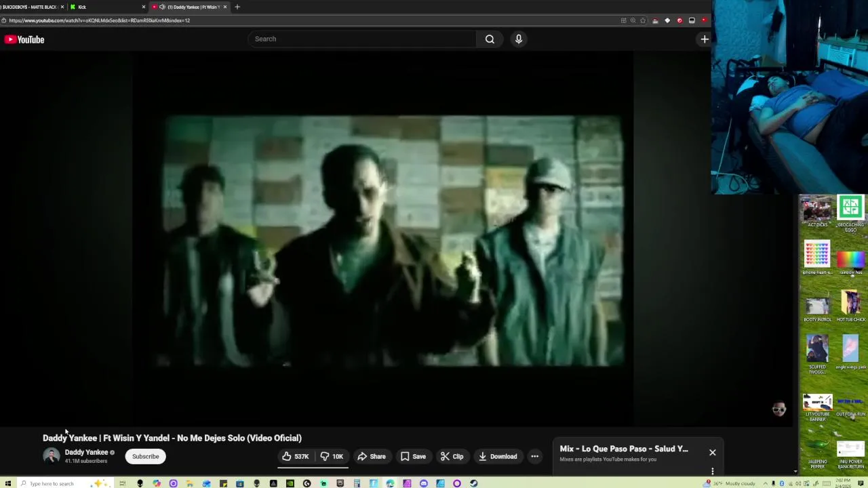
Task: Click the create plus button at top right of YouTube
Action: (x=705, y=39)
